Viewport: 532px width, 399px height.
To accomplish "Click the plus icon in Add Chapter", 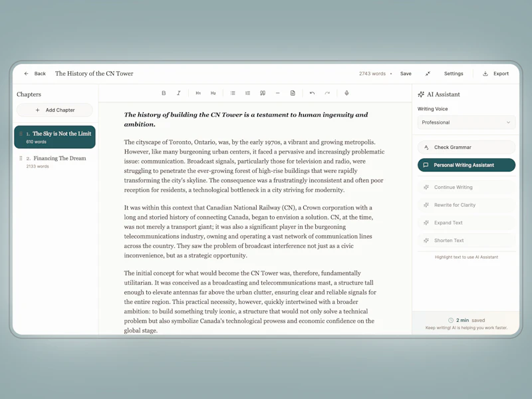I will tap(38, 110).
